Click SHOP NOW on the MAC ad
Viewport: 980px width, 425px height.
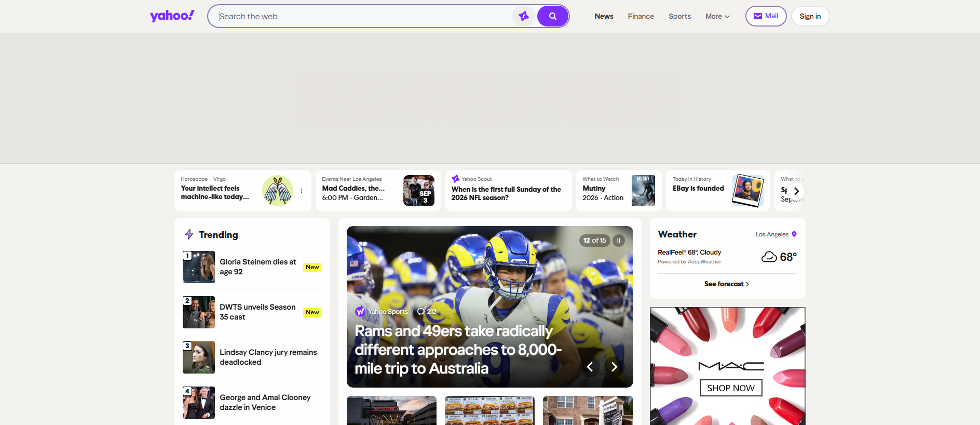coord(731,388)
